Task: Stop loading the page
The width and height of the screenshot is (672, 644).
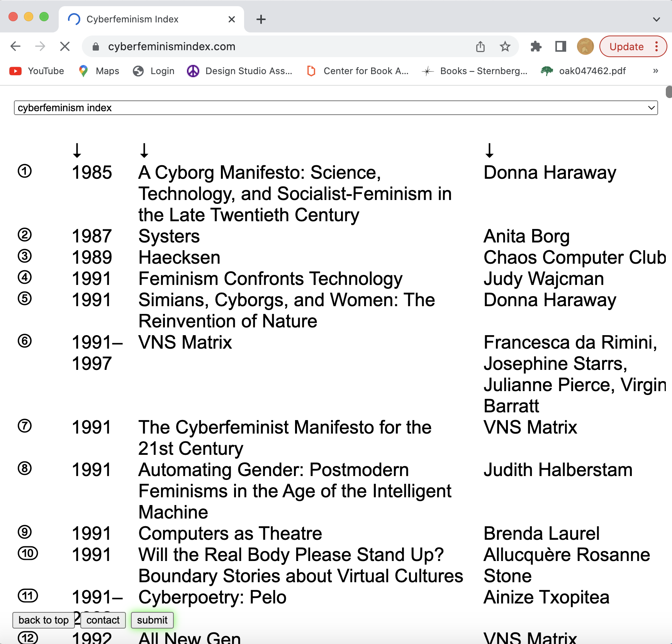Action: (x=65, y=46)
